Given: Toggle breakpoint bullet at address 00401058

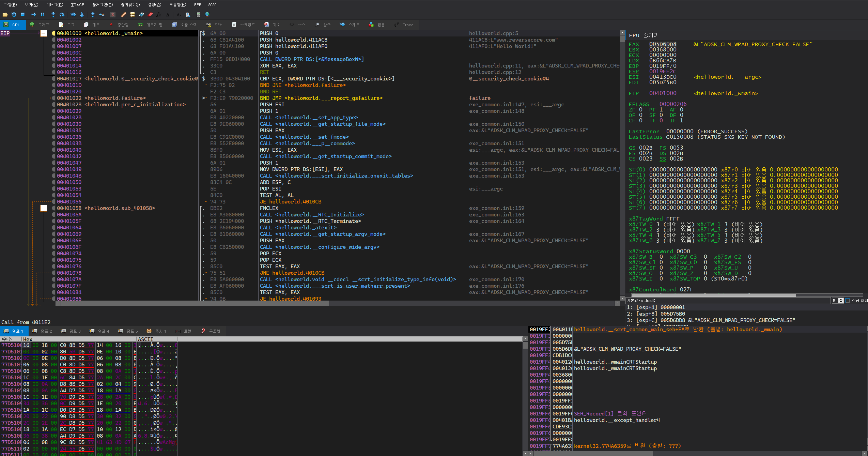Looking at the screenshot, I should click(x=53, y=208).
